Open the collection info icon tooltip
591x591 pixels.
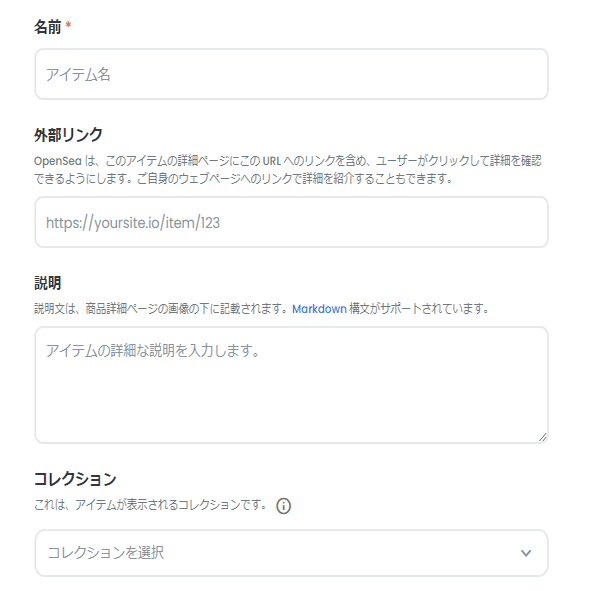pos(283,506)
